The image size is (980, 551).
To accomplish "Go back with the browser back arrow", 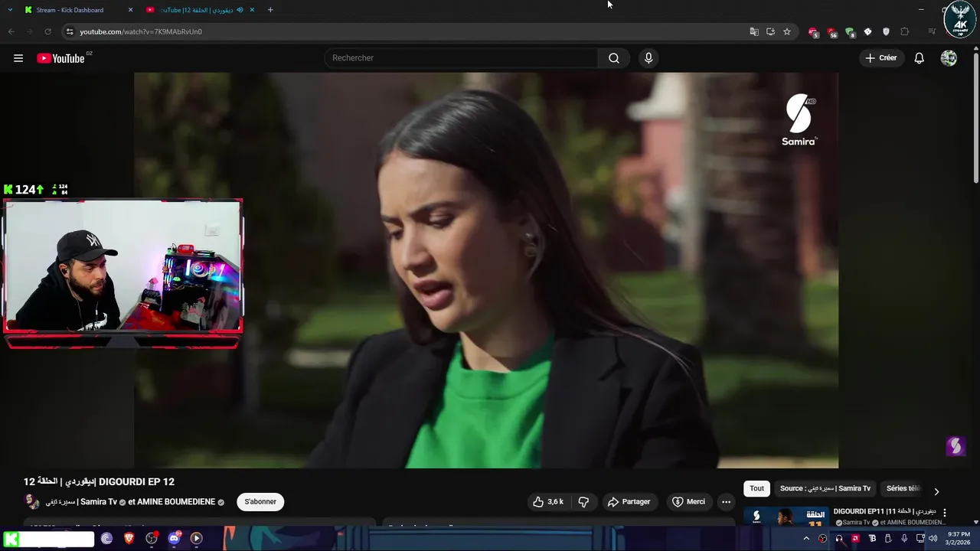I will coord(11,31).
